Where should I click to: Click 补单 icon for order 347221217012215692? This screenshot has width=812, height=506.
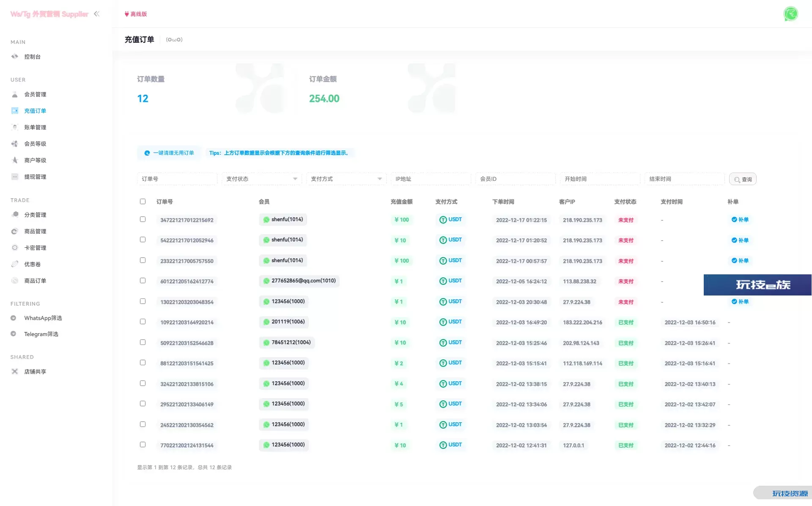[x=734, y=219]
